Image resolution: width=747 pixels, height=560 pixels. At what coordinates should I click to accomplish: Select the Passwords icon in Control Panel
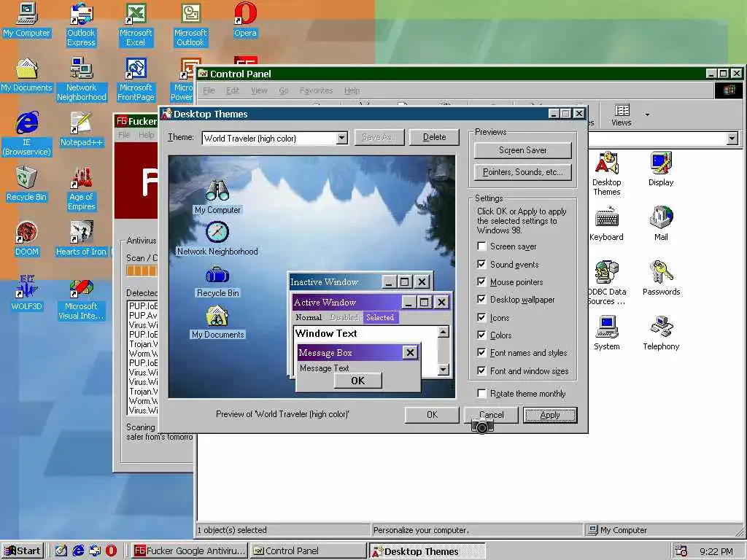pyautogui.click(x=661, y=279)
